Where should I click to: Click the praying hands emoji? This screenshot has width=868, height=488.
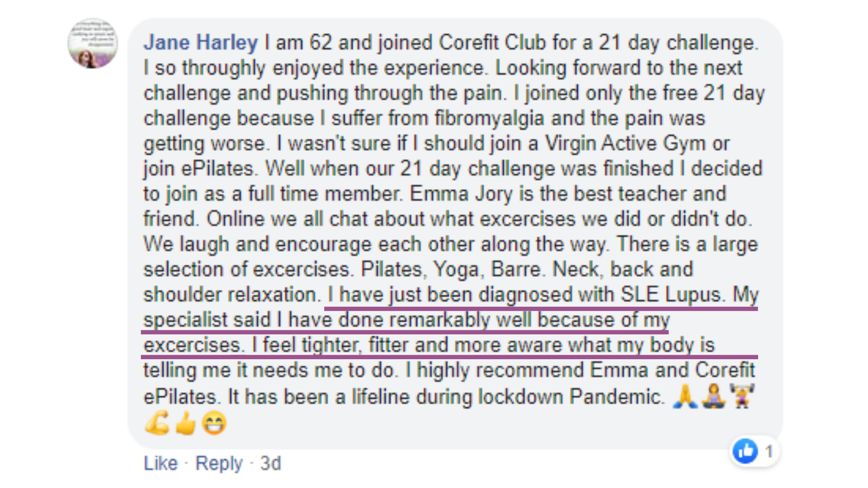click(685, 396)
